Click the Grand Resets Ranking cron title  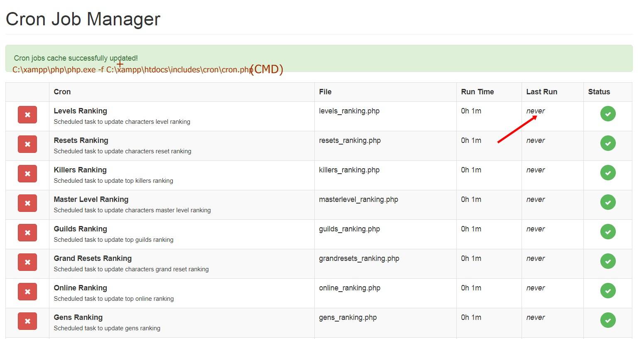(x=93, y=258)
